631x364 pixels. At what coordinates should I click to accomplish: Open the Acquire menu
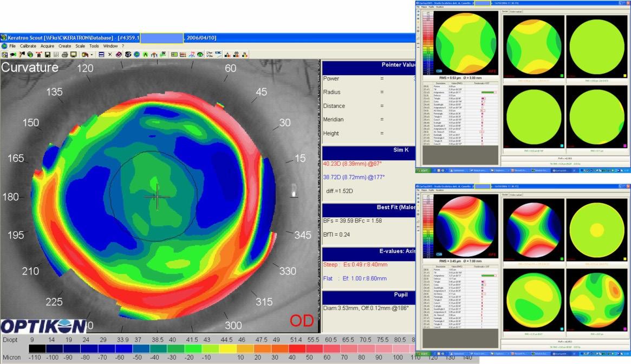pos(47,46)
